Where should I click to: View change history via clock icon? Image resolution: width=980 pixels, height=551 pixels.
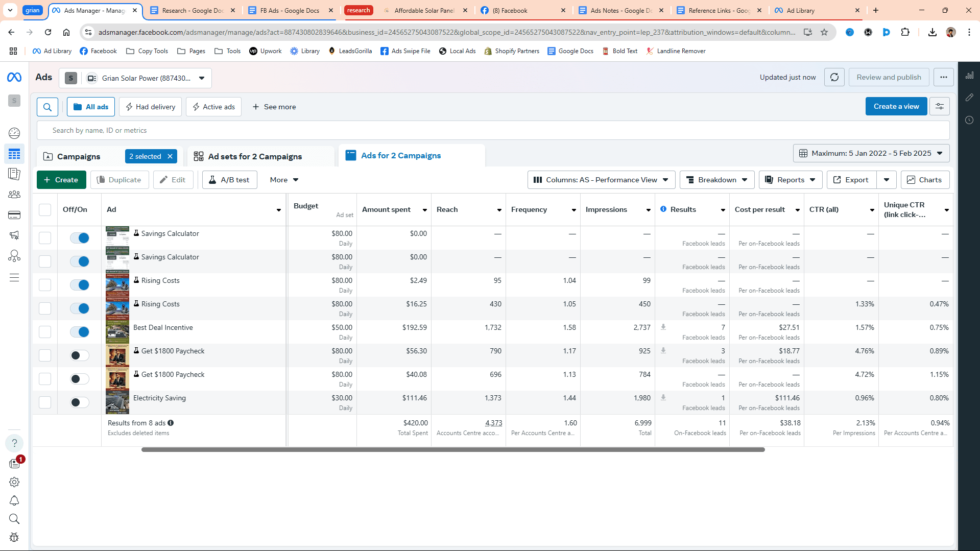pos(970,120)
